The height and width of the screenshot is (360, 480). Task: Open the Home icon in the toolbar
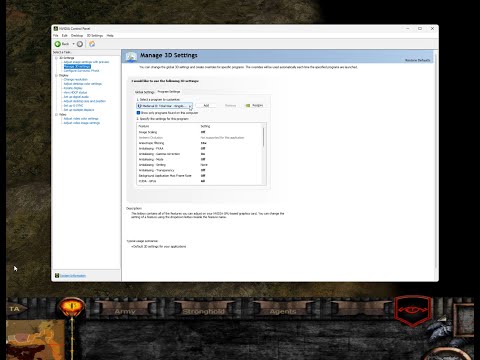click(x=92, y=44)
